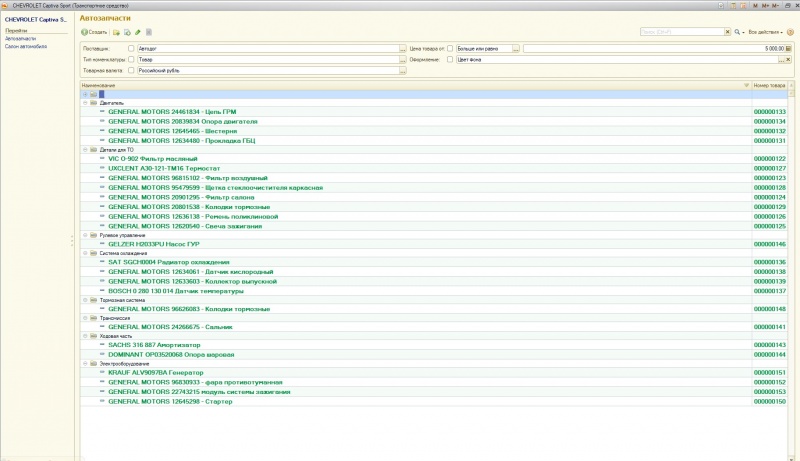Select row KRAUF ALV9097BA Генератор
The image size is (800, 461).
tap(434, 373)
